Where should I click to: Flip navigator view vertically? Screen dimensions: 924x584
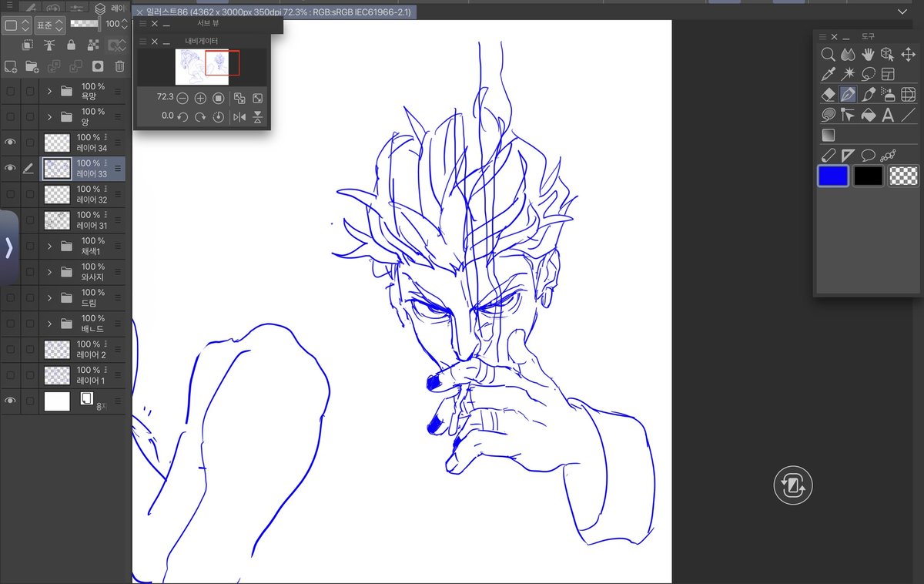pos(258,116)
